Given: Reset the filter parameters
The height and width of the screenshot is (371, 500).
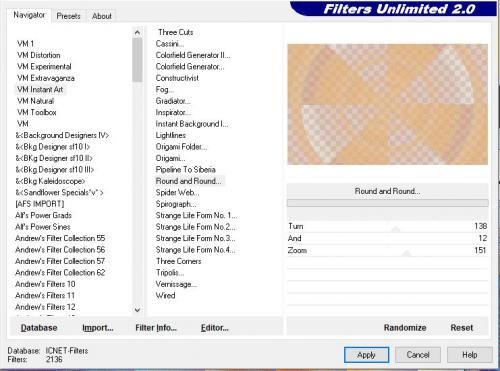Looking at the screenshot, I should (462, 328).
